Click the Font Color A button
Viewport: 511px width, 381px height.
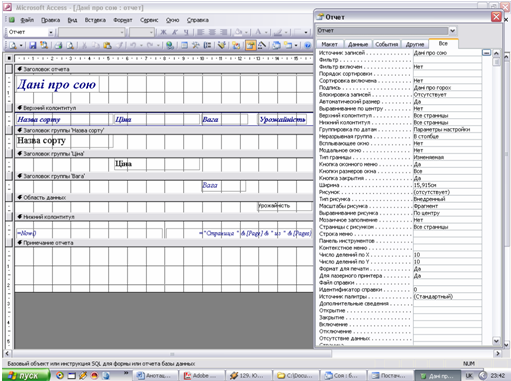(x=258, y=32)
